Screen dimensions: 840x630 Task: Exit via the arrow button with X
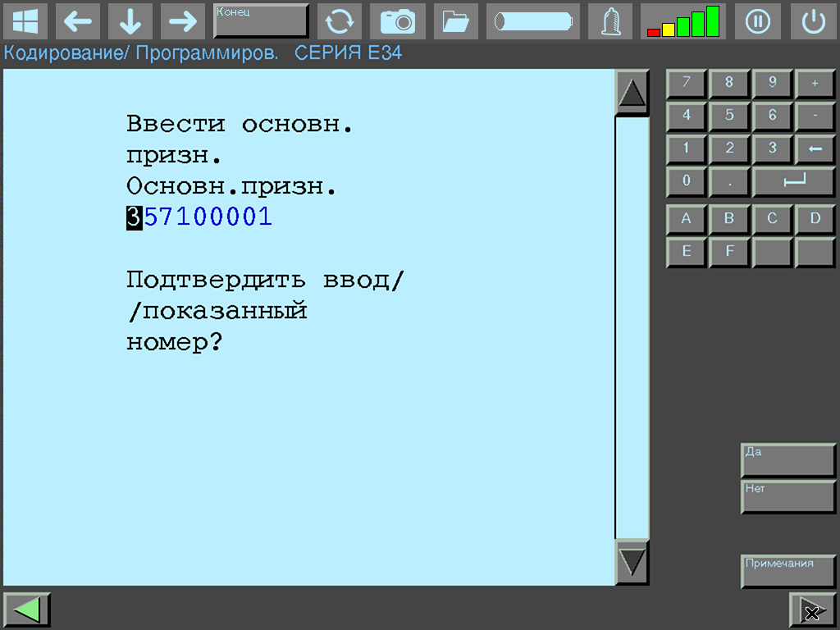(x=811, y=609)
